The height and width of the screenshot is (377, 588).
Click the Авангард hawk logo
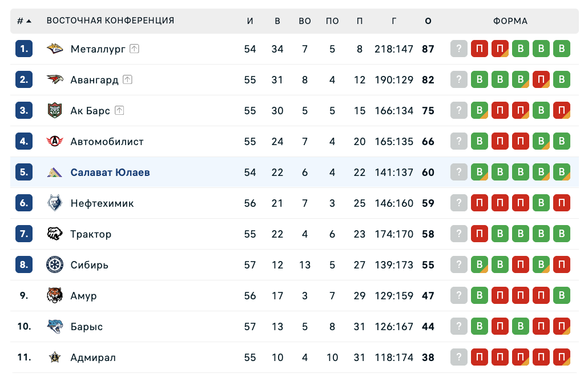click(x=55, y=80)
